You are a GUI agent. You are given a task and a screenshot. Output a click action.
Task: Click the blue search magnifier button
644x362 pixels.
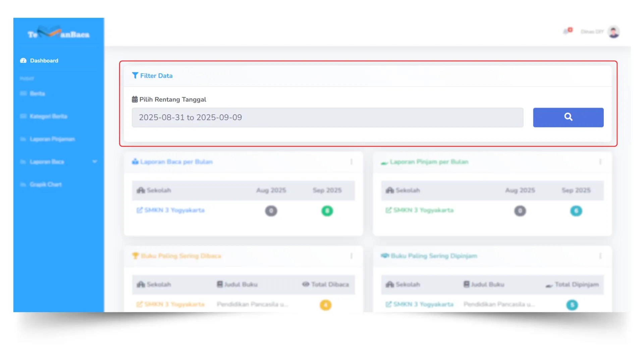point(568,117)
